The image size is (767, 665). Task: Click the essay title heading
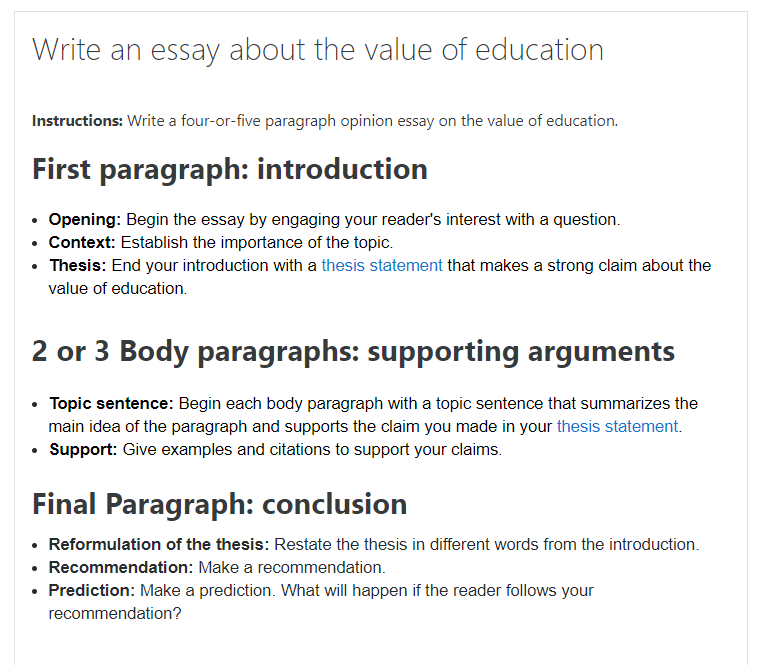318,50
